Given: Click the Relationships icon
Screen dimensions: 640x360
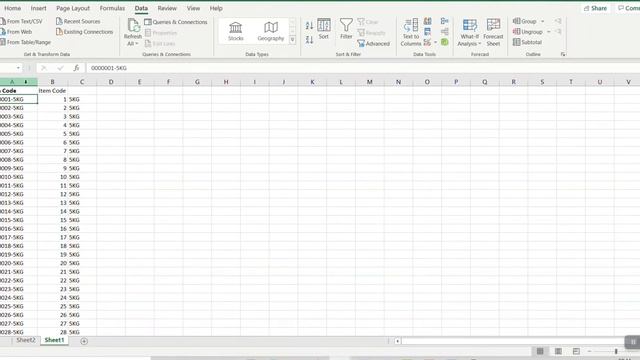Looking at the screenshot, I should point(444,31).
